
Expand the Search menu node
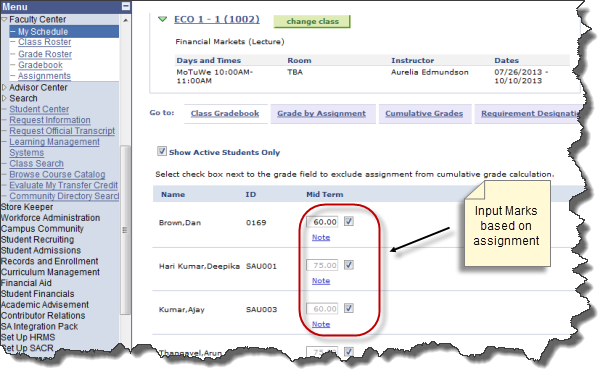[x=4, y=98]
